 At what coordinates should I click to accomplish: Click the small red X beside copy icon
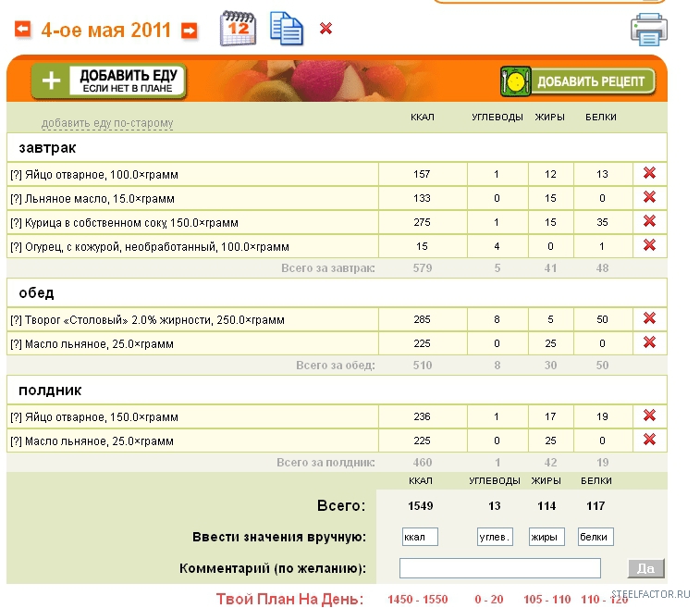click(325, 29)
